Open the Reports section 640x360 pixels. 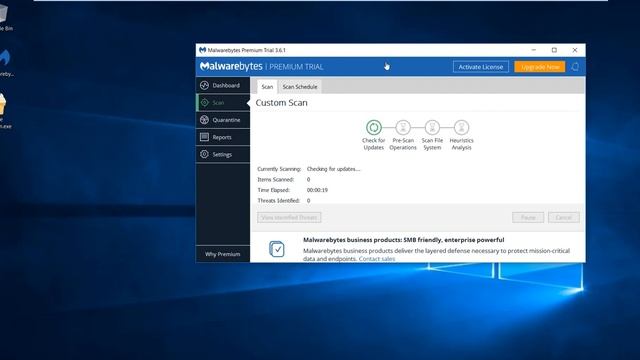click(x=223, y=137)
